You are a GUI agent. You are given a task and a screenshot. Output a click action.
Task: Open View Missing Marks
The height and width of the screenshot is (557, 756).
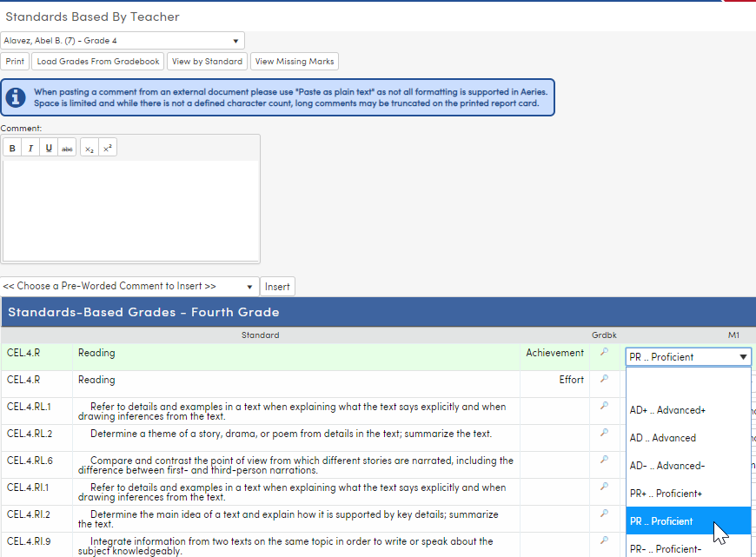click(x=294, y=61)
